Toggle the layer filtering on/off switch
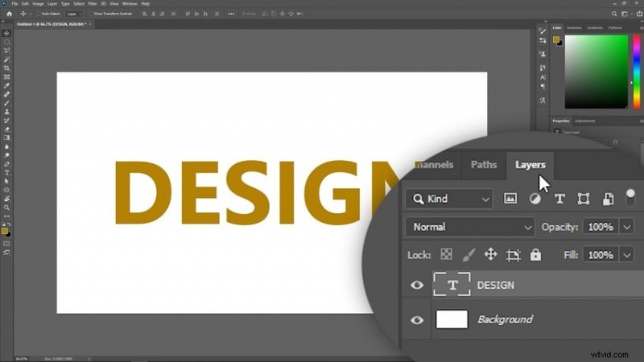 [x=630, y=197]
